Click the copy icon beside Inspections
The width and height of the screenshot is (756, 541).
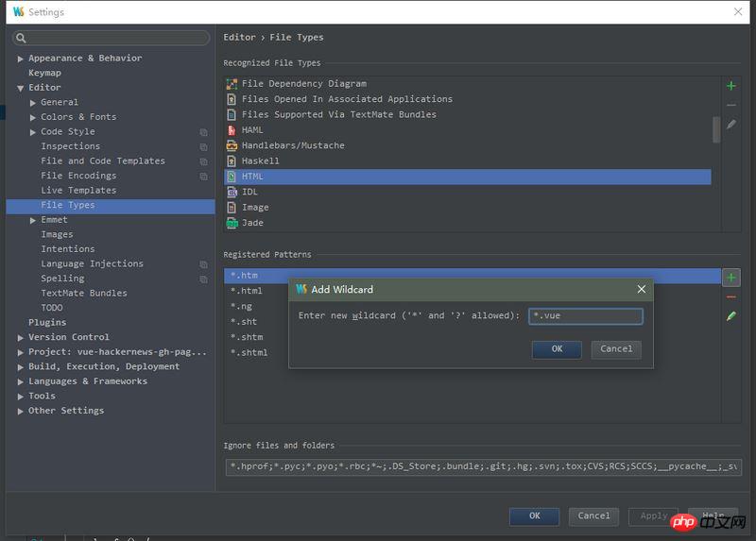pos(203,147)
